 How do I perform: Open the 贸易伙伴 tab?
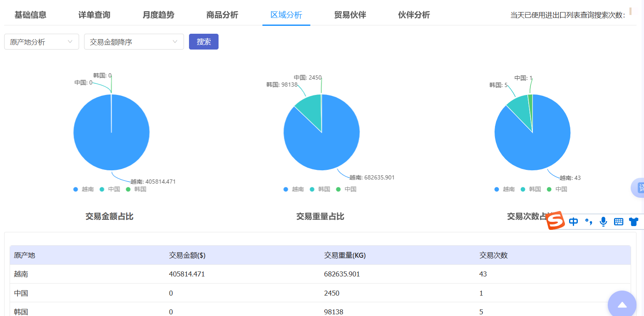(350, 15)
